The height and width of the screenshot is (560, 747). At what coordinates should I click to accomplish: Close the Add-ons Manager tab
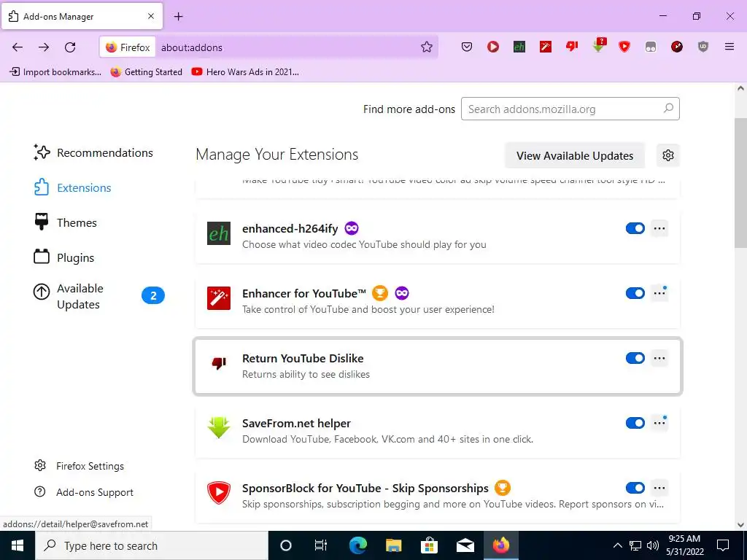(x=150, y=16)
